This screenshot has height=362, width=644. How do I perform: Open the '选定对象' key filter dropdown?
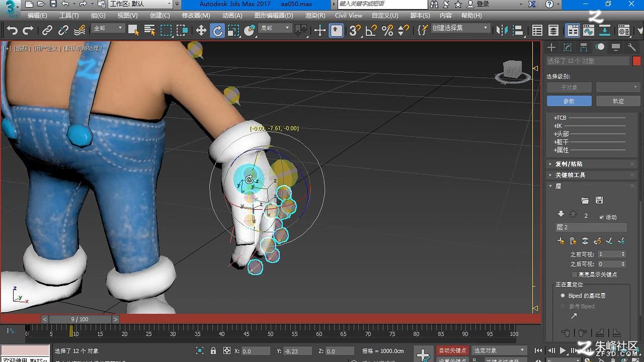point(499,350)
